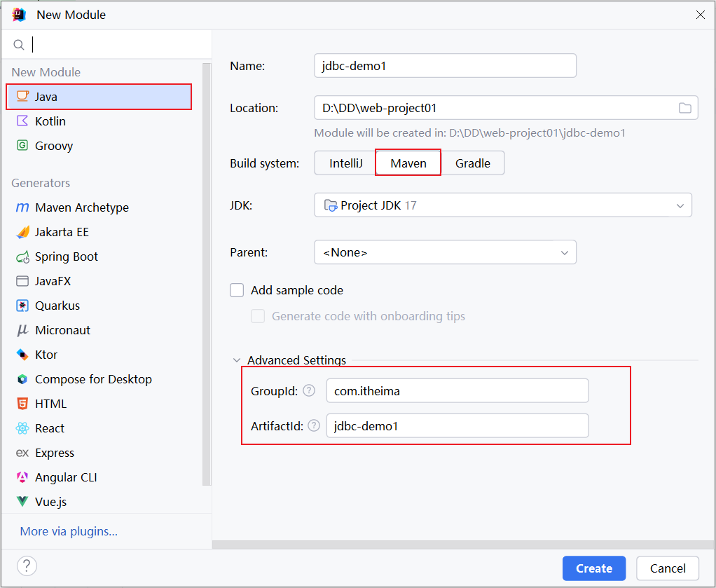The width and height of the screenshot is (716, 588).
Task: Open the help button at dialog bottom
Action: (x=27, y=566)
